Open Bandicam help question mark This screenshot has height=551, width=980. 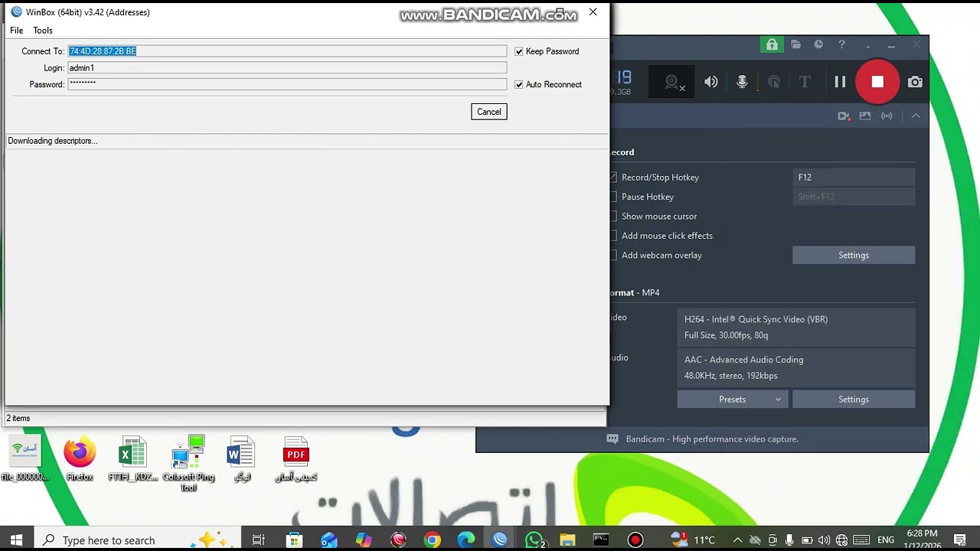(x=841, y=45)
